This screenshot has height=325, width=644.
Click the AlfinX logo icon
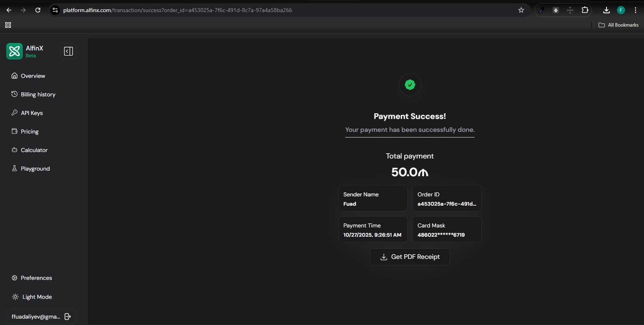coord(14,51)
